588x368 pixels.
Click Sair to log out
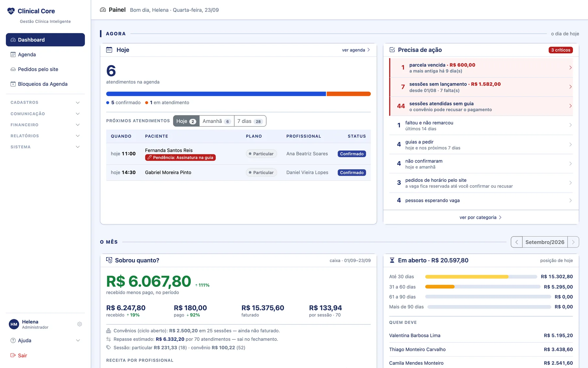[45, 355]
